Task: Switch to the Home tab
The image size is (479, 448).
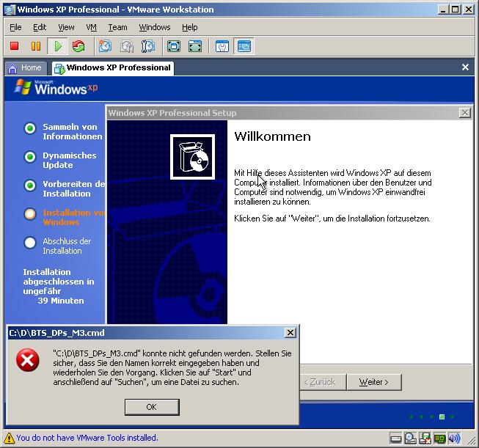Action: pos(26,67)
